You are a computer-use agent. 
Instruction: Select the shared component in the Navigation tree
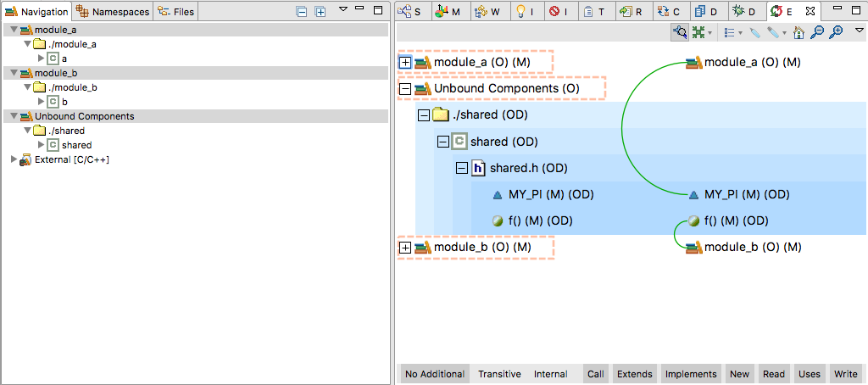(x=77, y=145)
